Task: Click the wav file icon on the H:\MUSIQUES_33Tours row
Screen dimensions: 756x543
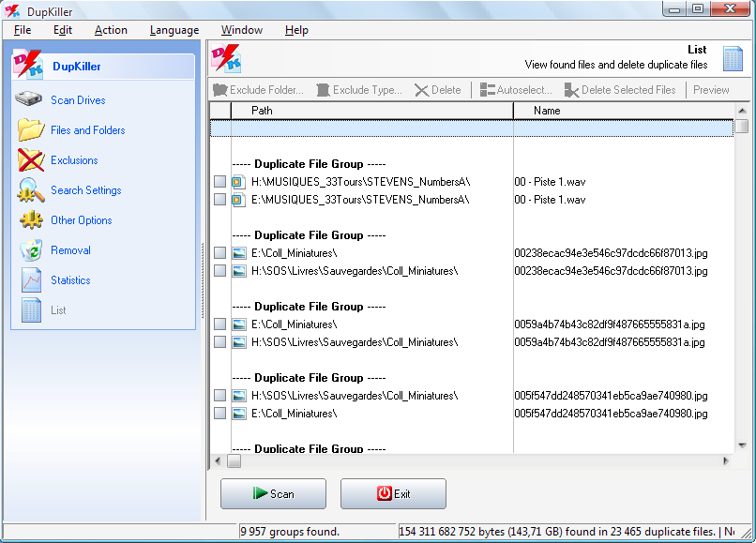Action: click(237, 182)
